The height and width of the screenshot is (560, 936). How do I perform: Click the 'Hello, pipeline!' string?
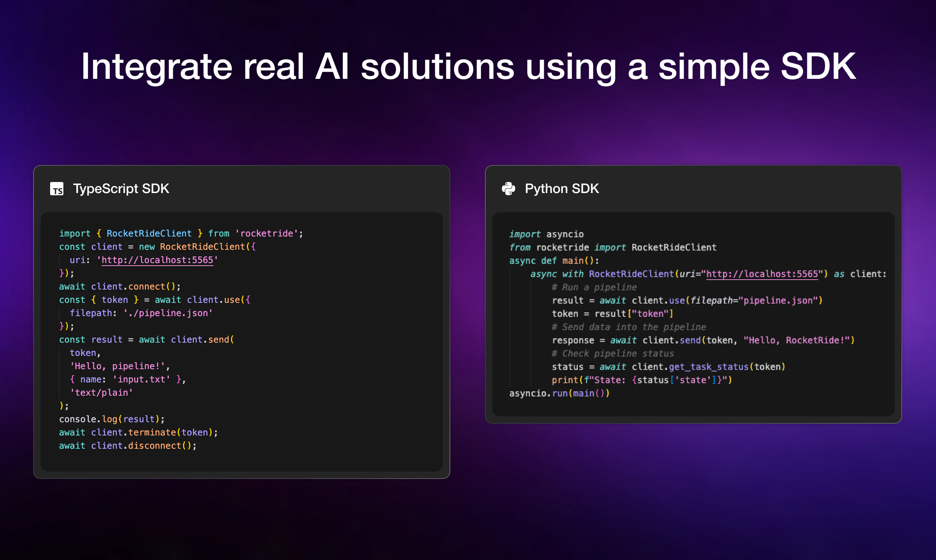[x=118, y=366]
